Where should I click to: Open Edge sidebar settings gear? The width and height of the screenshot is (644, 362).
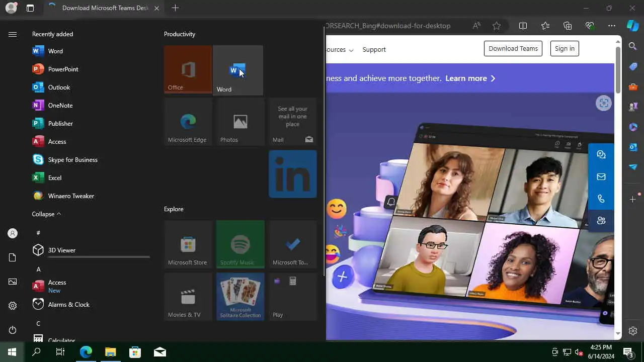[x=633, y=331]
